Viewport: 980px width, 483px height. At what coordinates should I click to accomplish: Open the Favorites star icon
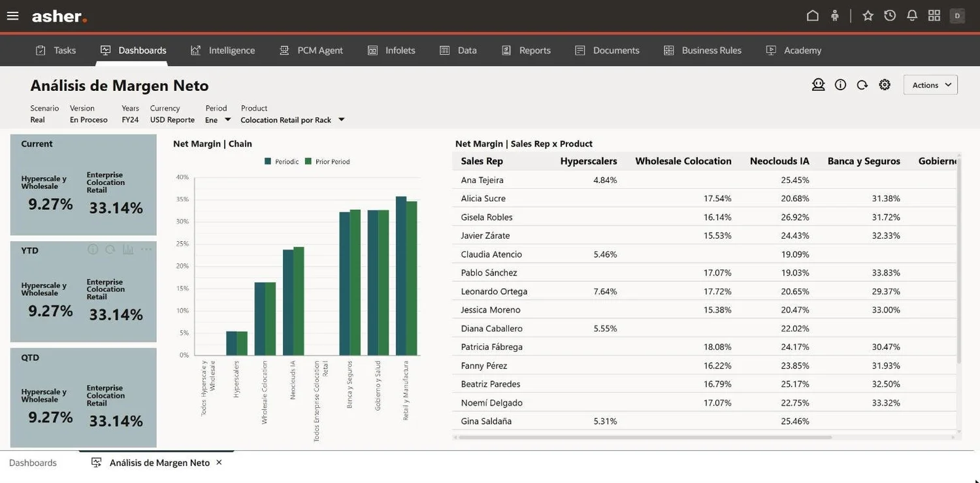[868, 16]
